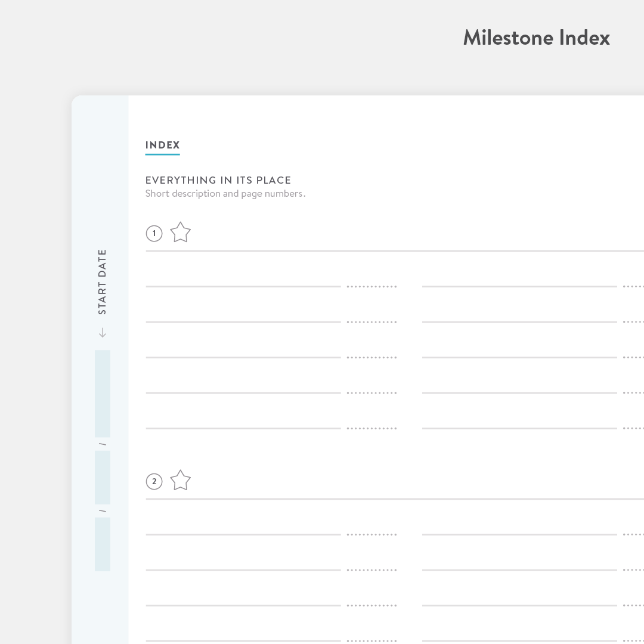Mark the star next to milestone 2
This screenshot has height=644, width=644.
pos(180,481)
